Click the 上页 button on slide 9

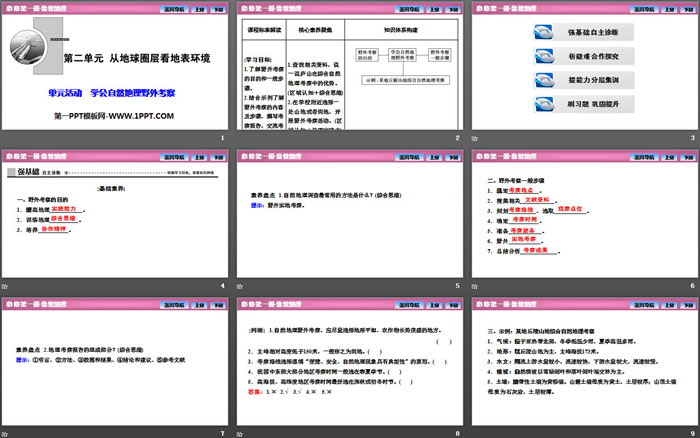[x=669, y=305]
